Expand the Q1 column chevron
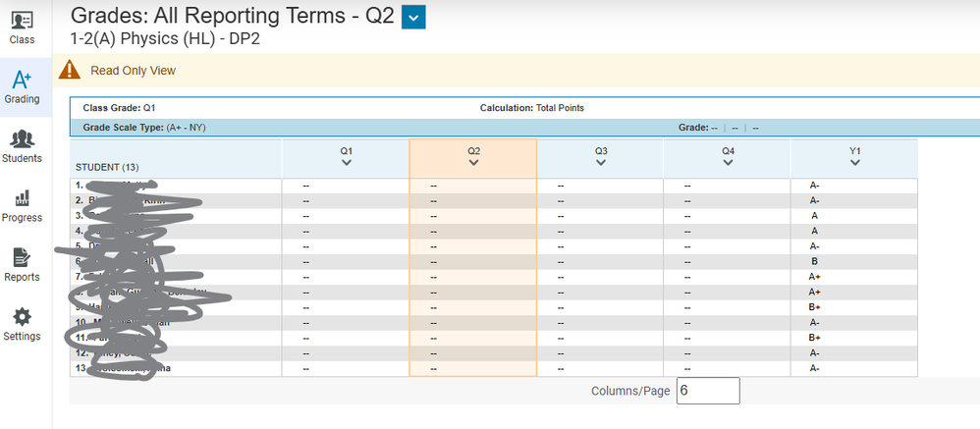 tap(346, 163)
